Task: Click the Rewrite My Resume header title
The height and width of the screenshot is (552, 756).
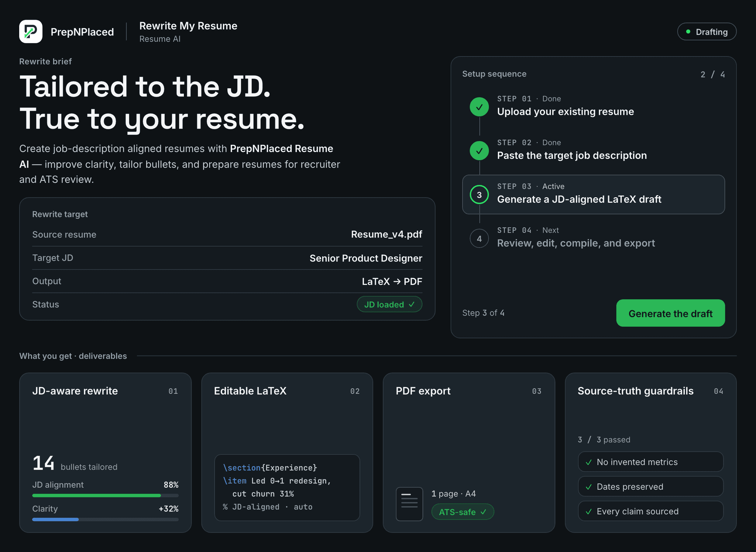Action: click(188, 26)
